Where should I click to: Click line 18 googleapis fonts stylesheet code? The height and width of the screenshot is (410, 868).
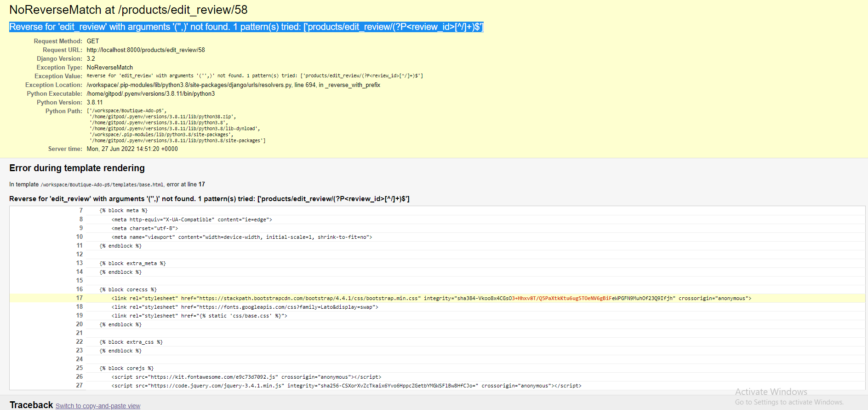pyautogui.click(x=245, y=307)
